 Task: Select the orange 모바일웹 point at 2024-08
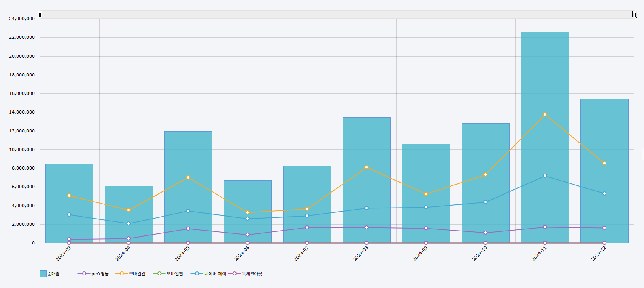coord(366,167)
